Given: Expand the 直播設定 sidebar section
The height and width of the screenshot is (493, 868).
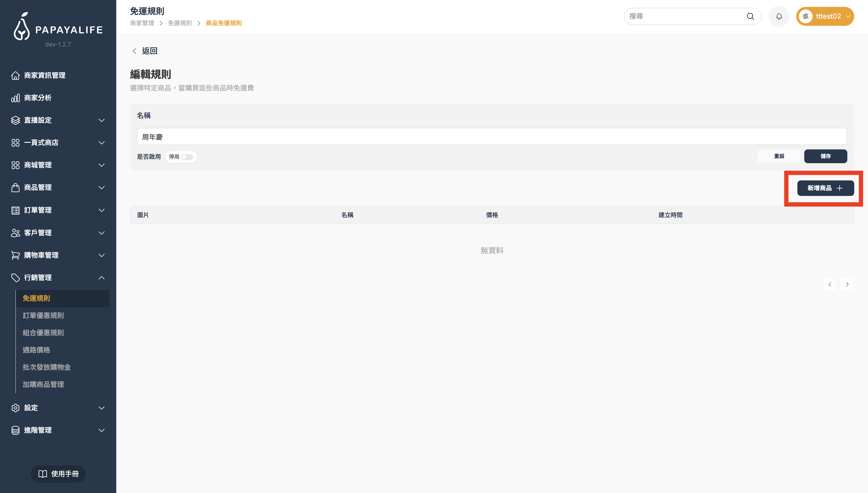Looking at the screenshot, I should coord(101,120).
